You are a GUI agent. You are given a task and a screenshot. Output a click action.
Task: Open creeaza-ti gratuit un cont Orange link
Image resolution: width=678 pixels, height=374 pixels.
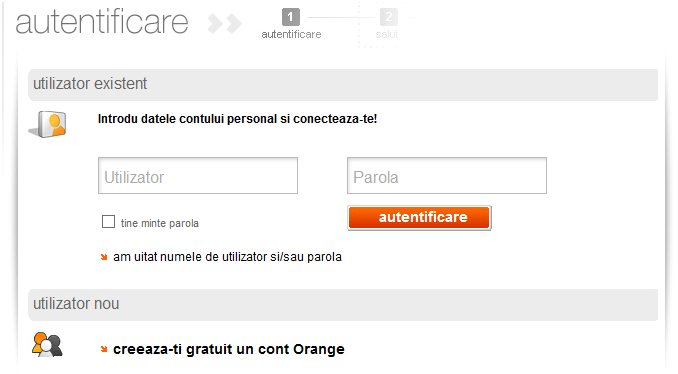pyautogui.click(x=229, y=349)
